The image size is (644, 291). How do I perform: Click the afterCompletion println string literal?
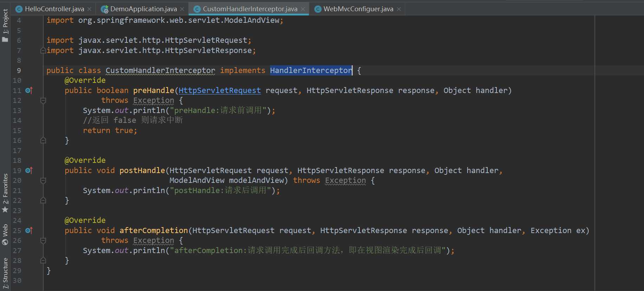(x=307, y=251)
